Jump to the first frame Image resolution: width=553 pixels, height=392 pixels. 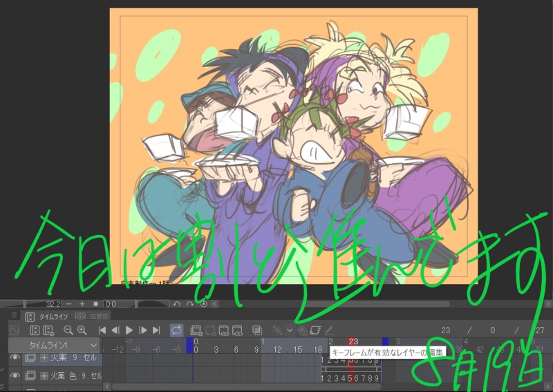[x=102, y=330]
